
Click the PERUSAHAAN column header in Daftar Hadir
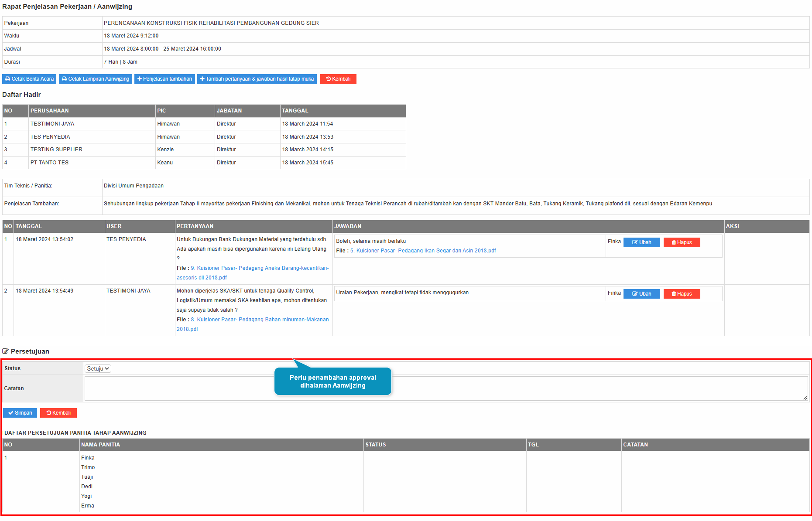(49, 111)
